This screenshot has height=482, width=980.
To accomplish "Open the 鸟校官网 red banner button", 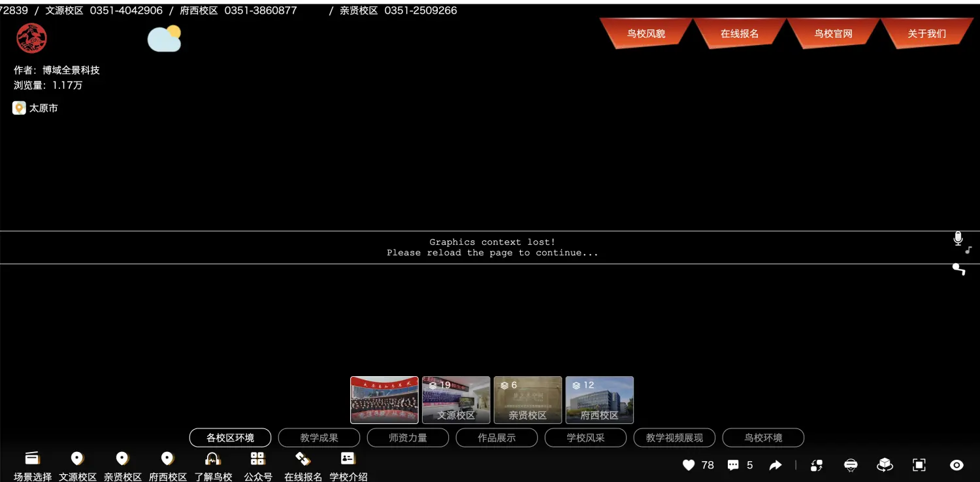I will pos(833,33).
